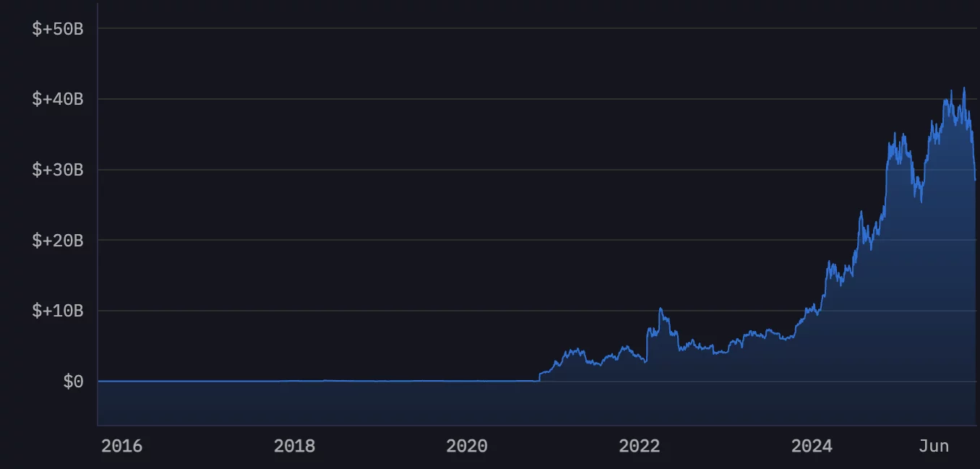Click the $+50B axis label
This screenshot has width=980, height=469.
(56, 29)
